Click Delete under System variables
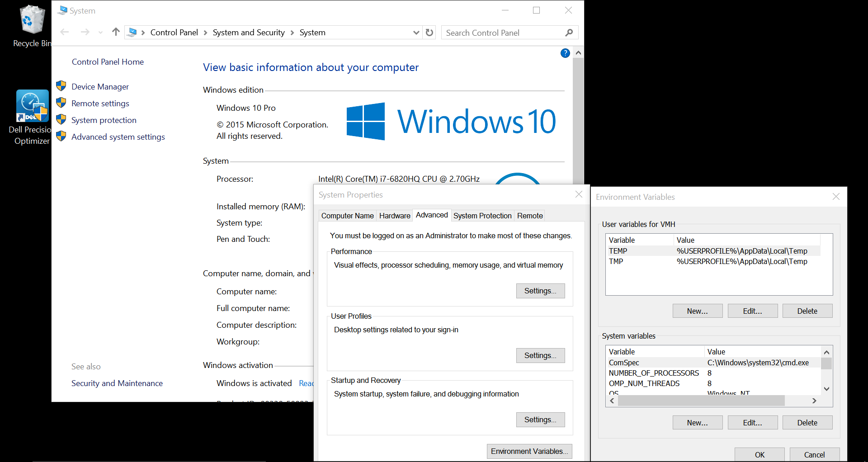Viewport: 868px width, 462px height. pyautogui.click(x=807, y=423)
